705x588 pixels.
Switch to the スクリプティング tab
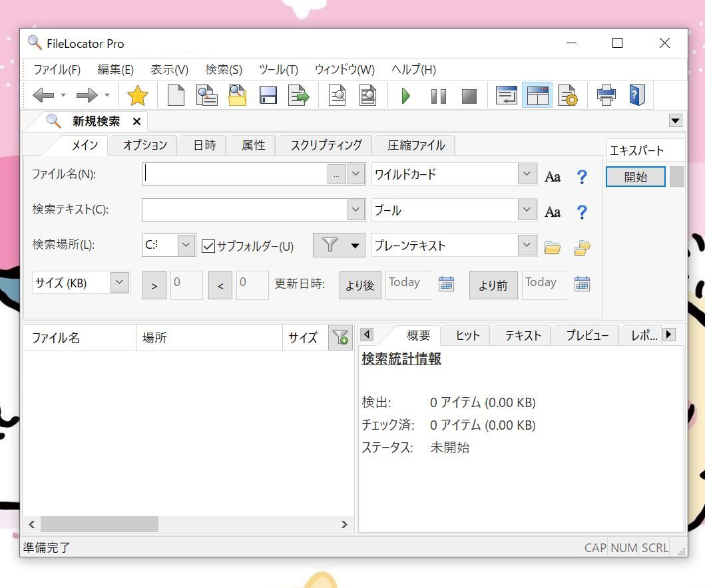pyautogui.click(x=326, y=145)
